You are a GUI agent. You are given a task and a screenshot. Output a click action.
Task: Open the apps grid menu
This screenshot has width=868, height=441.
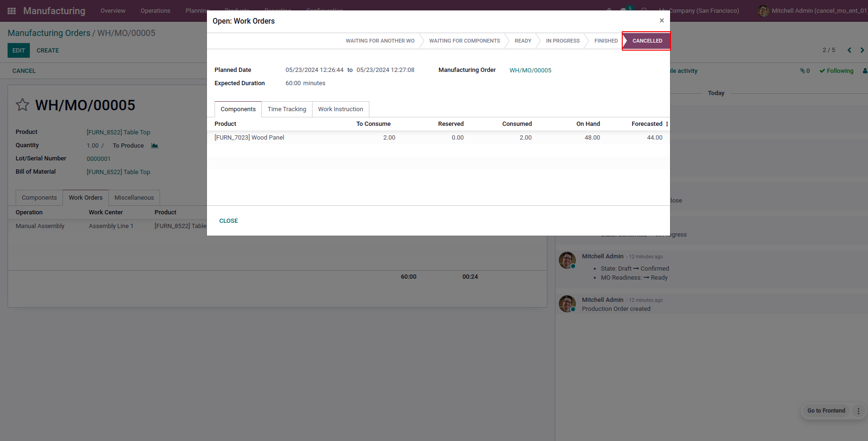tap(12, 10)
